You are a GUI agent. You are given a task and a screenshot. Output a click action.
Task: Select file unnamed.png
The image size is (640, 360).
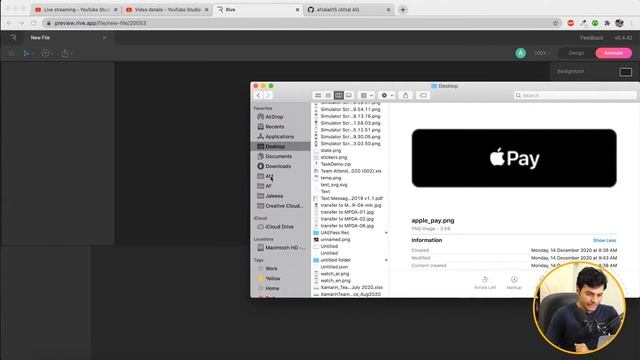point(335,240)
